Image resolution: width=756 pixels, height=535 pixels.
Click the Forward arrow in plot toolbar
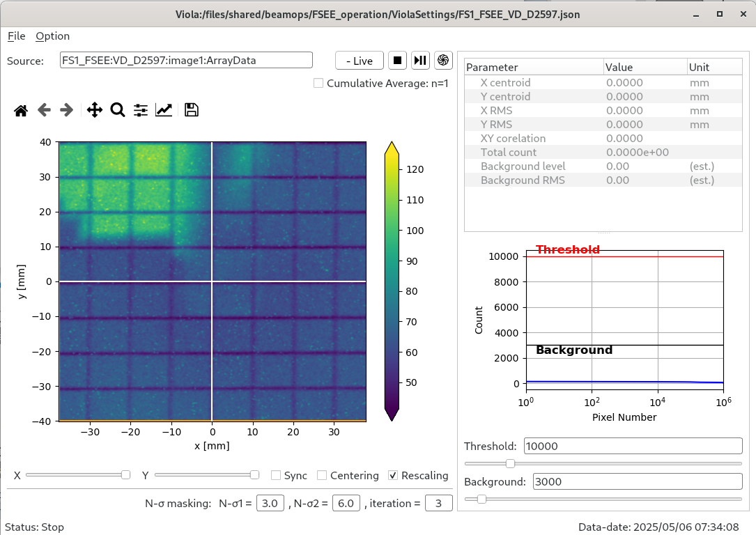click(66, 110)
